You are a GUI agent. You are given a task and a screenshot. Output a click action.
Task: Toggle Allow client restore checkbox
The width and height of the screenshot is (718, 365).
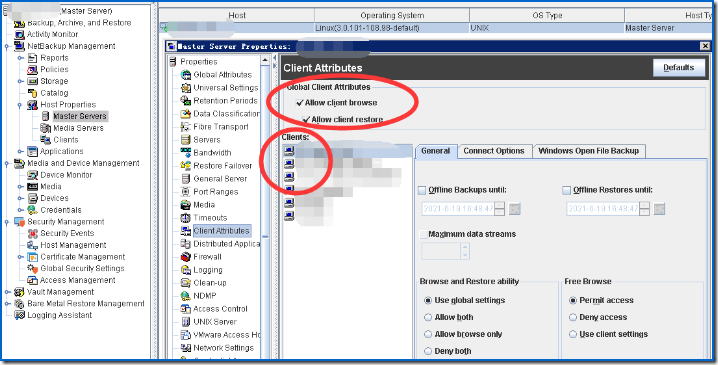coord(306,120)
